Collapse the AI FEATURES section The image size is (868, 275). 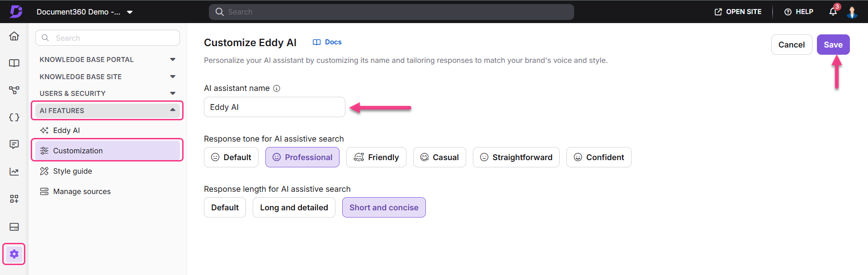pos(107,110)
